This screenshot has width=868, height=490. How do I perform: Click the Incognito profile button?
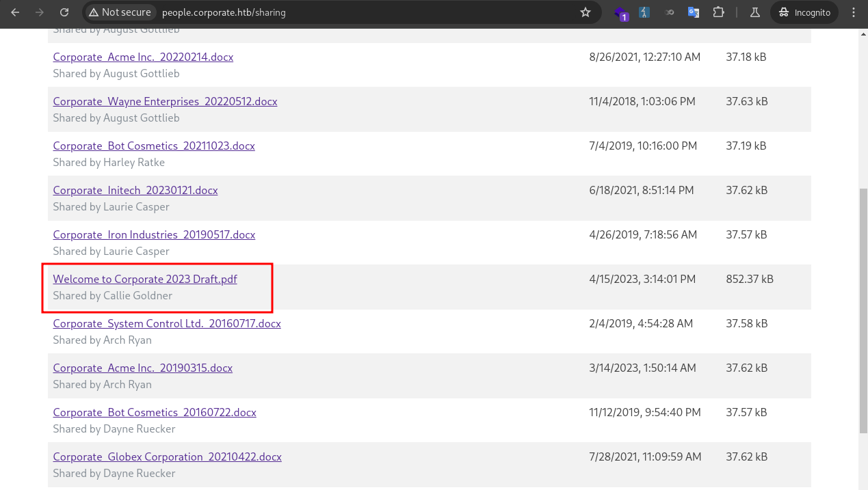804,12
